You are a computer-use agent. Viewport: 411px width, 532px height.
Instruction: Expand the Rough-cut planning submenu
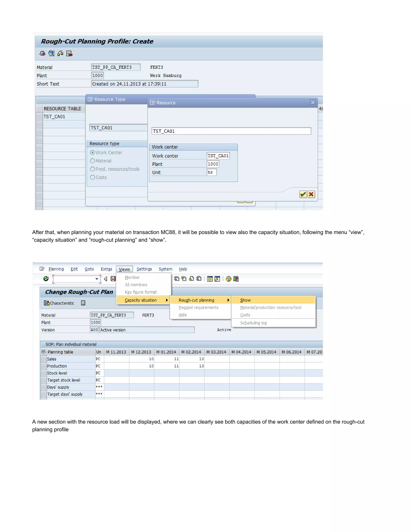pos(200,300)
